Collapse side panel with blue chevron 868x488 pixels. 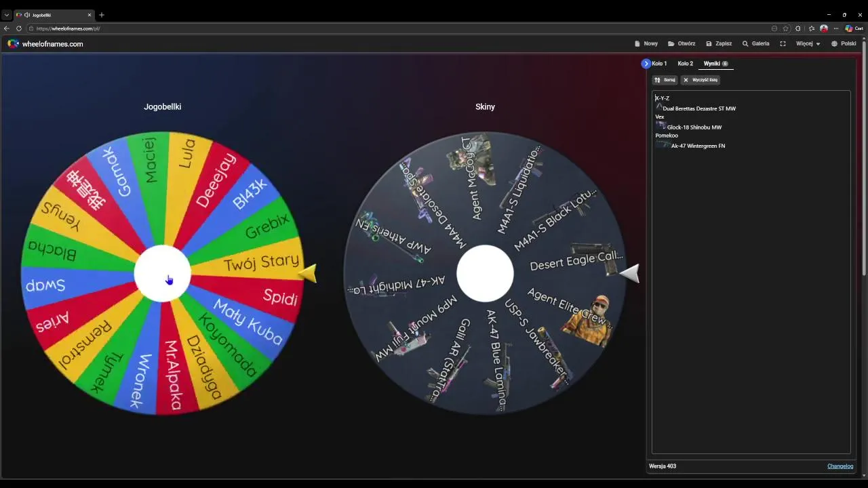tap(646, 64)
